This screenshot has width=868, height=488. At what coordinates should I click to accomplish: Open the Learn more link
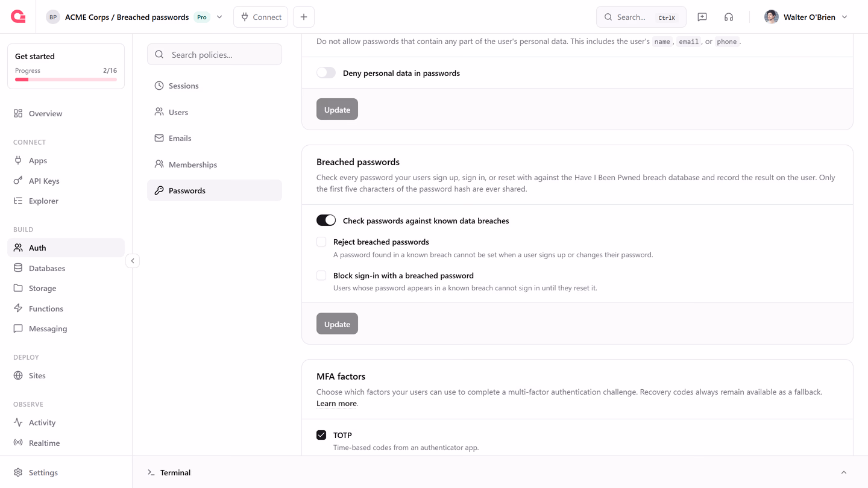click(336, 403)
